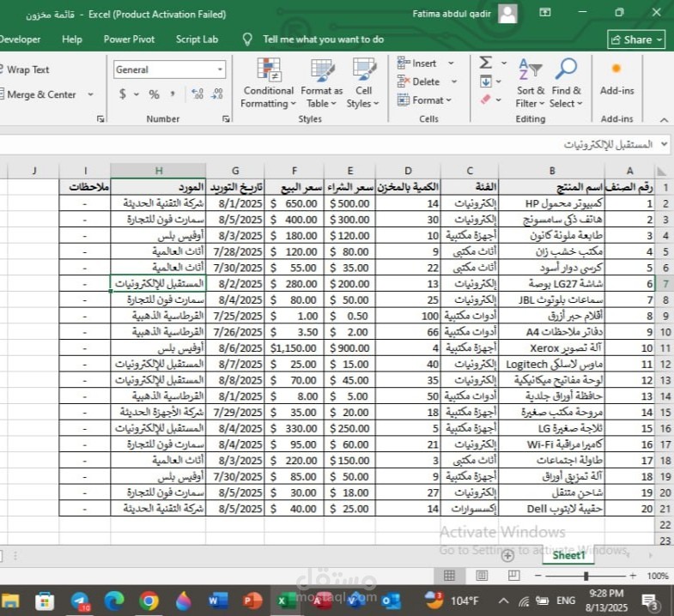The image size is (674, 616).
Task: Select the Sheet1 tab
Action: 568,555
